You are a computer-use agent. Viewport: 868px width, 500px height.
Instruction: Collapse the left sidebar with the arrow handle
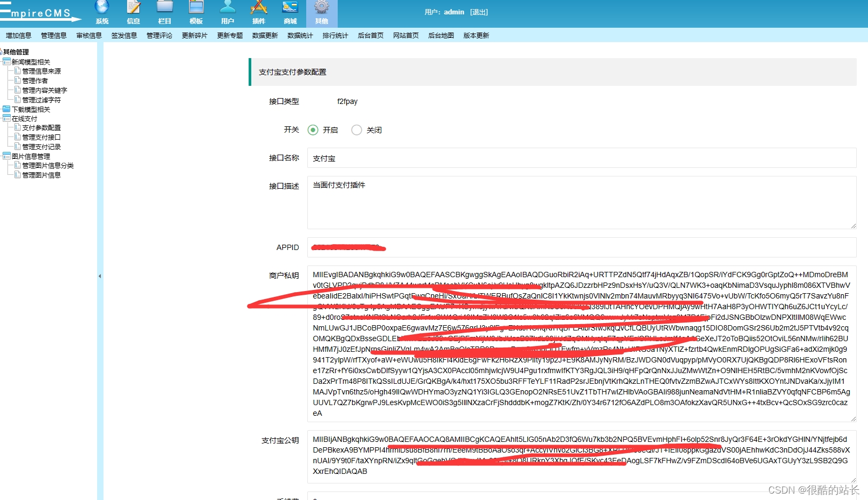coord(100,276)
